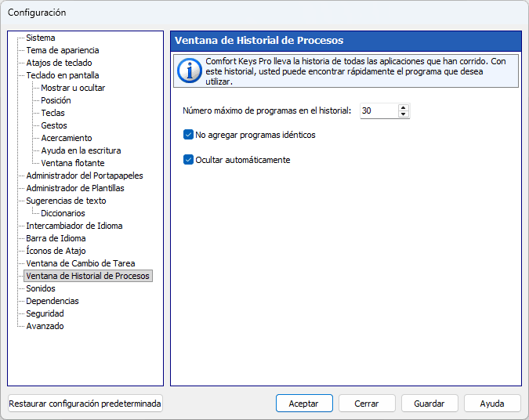Click Restaurar configuración predeterminada
529x420 pixels.
(85, 404)
